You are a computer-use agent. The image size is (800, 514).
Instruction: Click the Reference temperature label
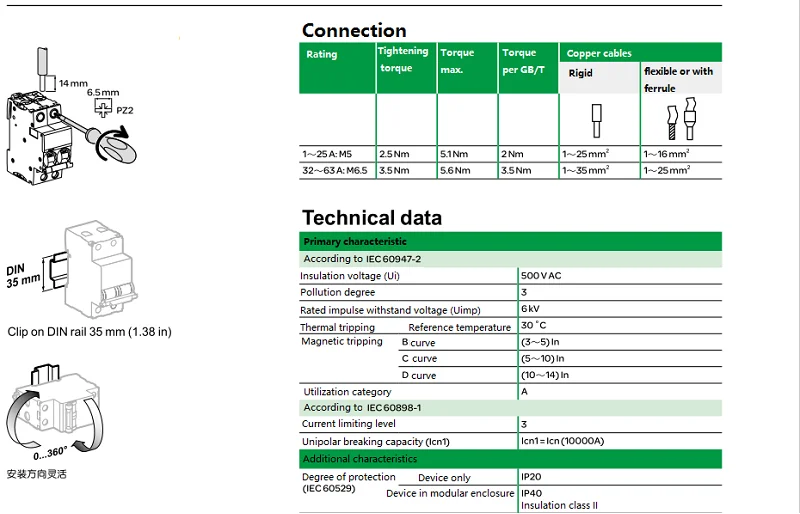tap(459, 328)
